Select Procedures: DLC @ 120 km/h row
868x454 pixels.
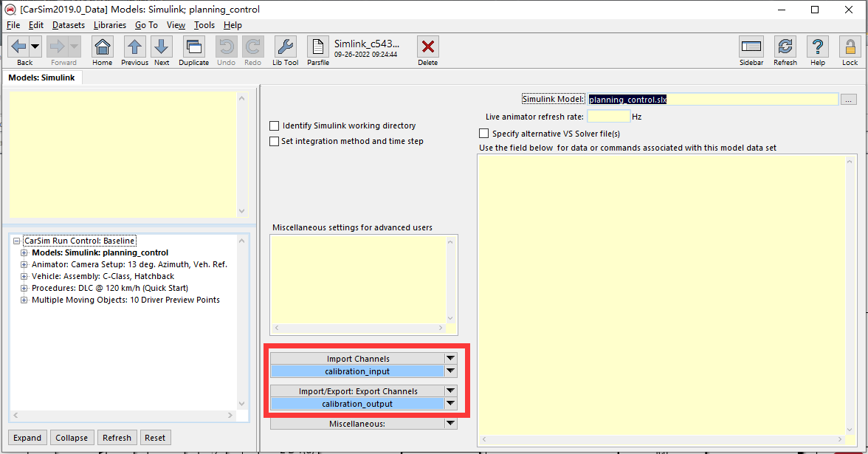coord(109,288)
